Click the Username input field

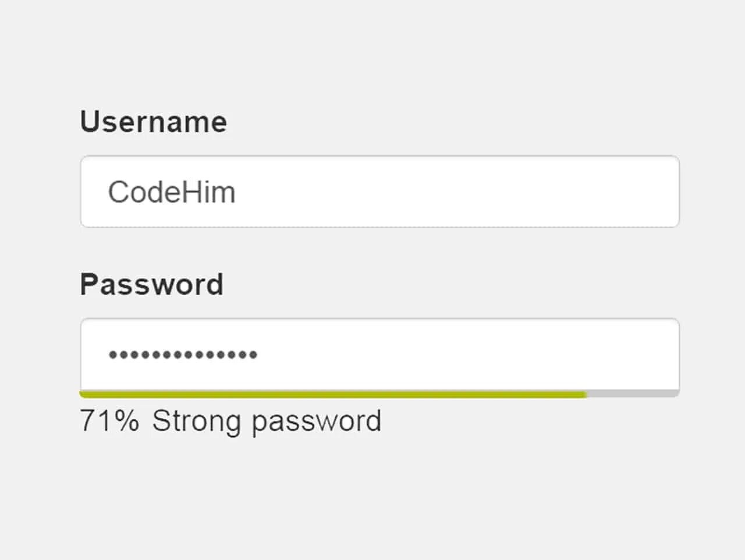(379, 192)
